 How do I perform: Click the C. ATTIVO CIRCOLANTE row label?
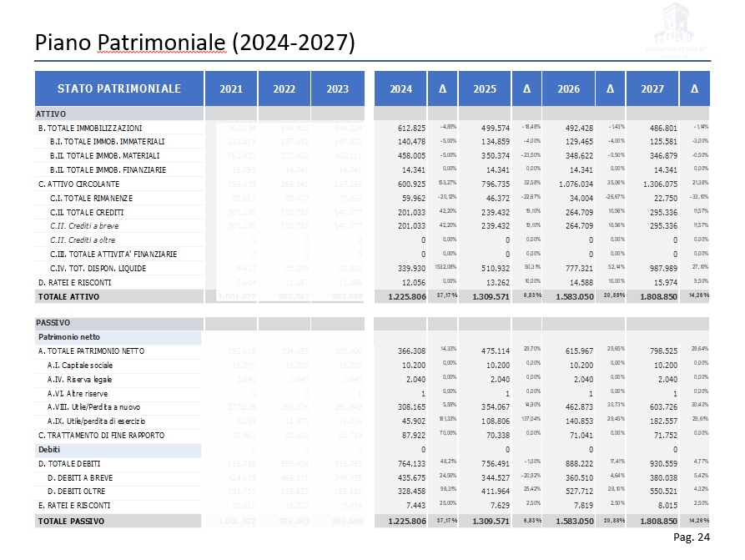(x=78, y=184)
